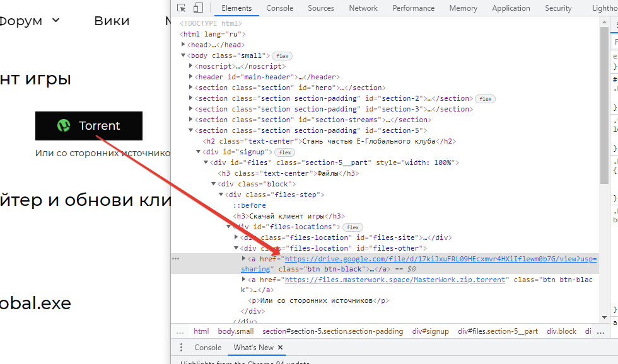Click the flex badge on body element

tap(283, 56)
